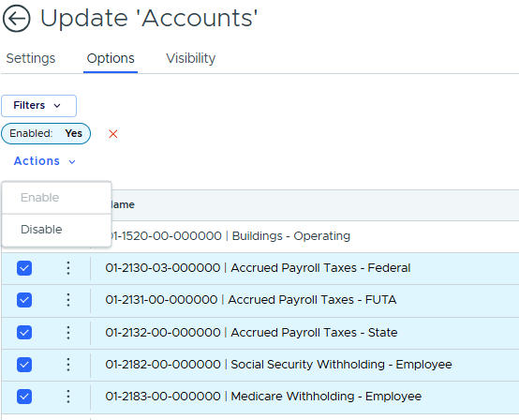Uncheck Medicare Withholding - Employee row
519x420 pixels.
coord(24,397)
